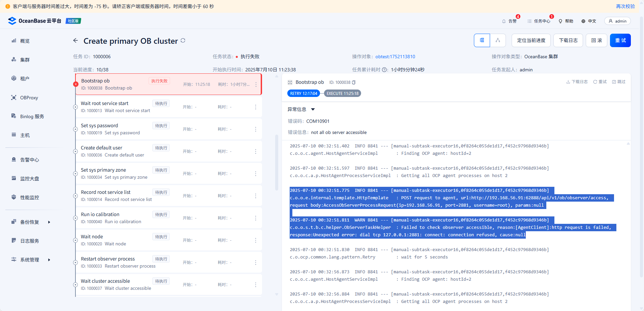This screenshot has height=311, width=644.
Task: Select the Run io calibration subtask
Action: (168, 218)
